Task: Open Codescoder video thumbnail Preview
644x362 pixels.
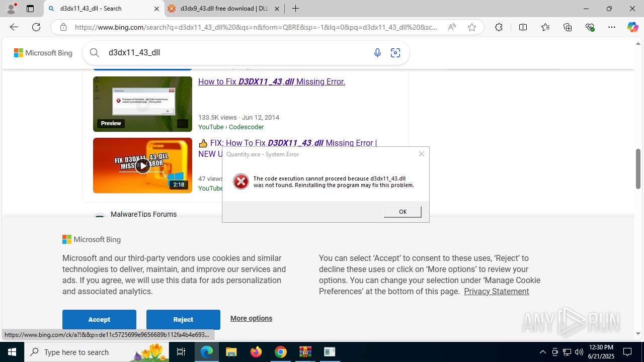Action: point(142,104)
